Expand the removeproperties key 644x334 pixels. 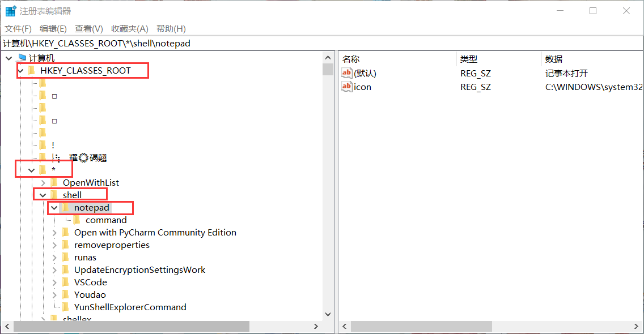54,245
